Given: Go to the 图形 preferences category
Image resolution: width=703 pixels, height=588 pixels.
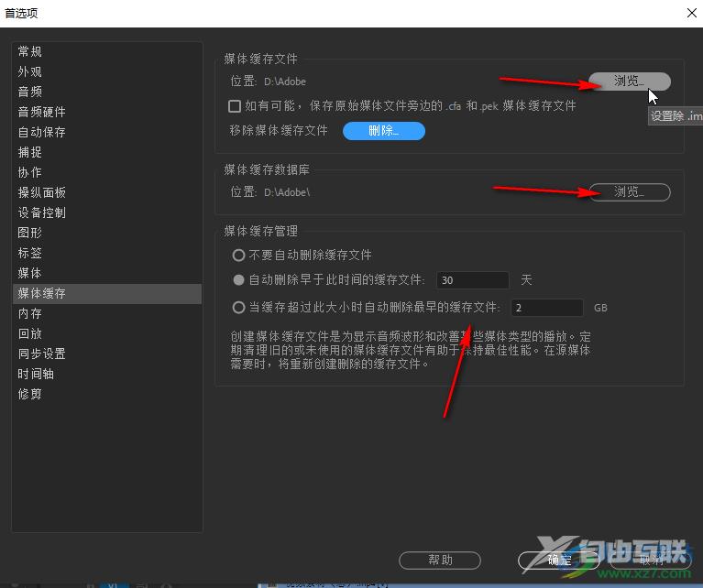Looking at the screenshot, I should point(106,233).
